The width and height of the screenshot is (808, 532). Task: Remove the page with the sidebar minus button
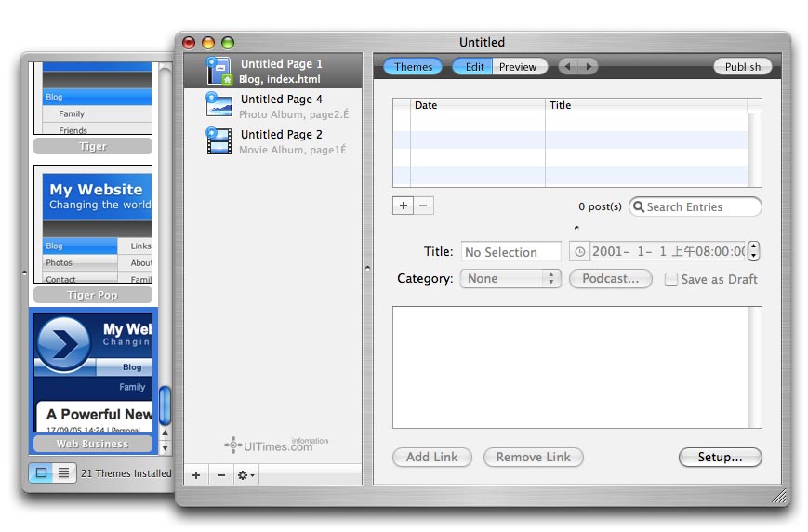[220, 475]
